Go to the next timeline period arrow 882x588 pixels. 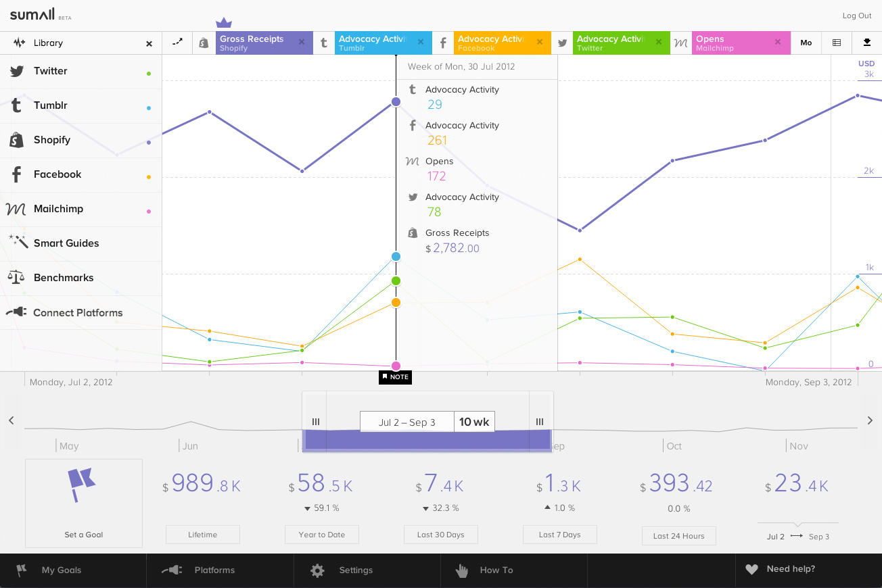pyautogui.click(x=870, y=420)
